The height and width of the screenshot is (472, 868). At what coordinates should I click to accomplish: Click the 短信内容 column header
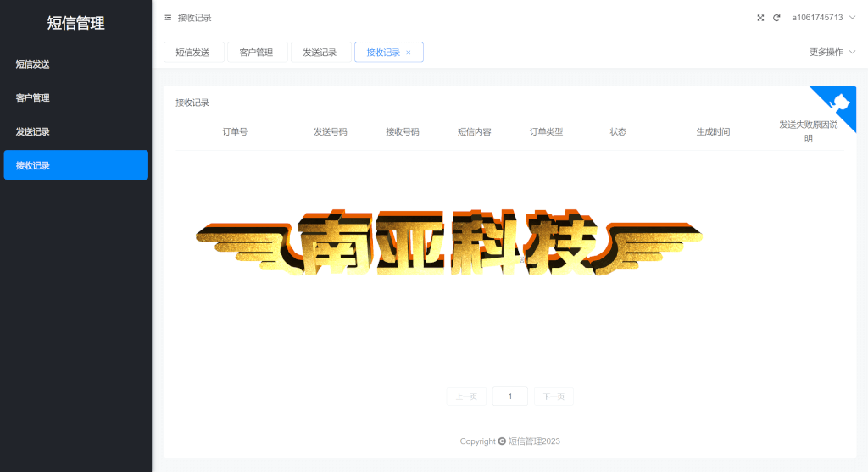475,131
